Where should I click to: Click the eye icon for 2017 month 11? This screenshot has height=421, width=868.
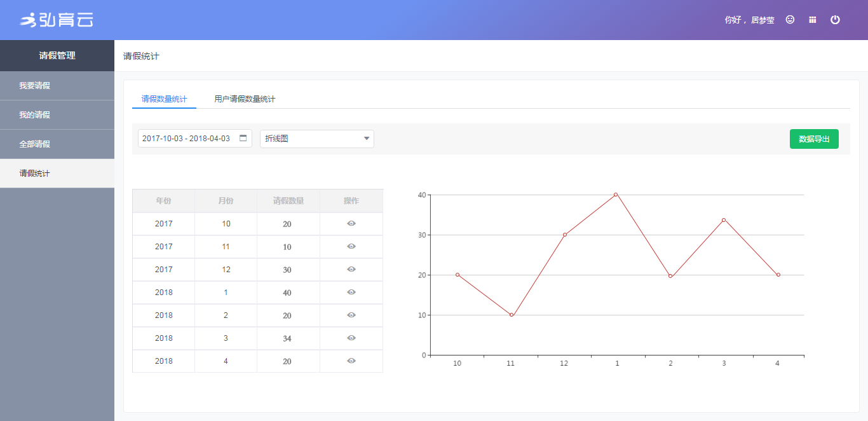pos(351,247)
